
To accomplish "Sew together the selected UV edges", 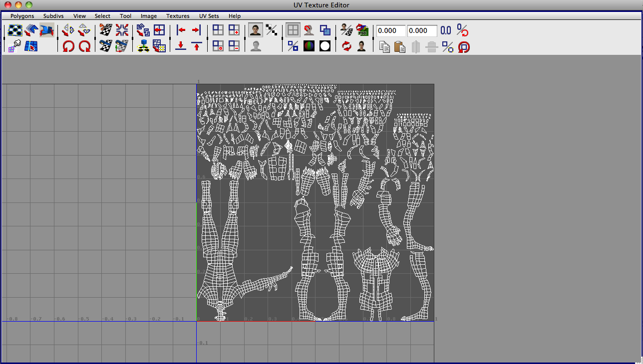I will [x=104, y=46].
